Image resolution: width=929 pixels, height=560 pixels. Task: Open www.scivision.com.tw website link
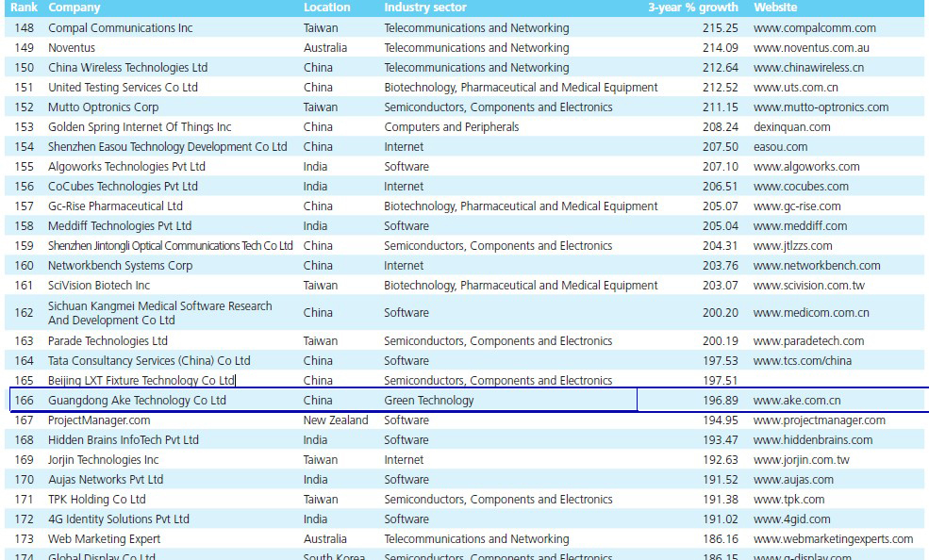pos(809,286)
